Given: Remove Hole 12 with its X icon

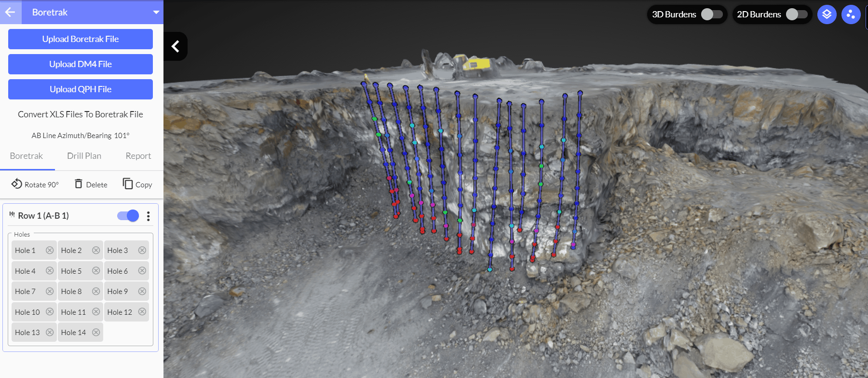Looking at the screenshot, I should [142, 312].
